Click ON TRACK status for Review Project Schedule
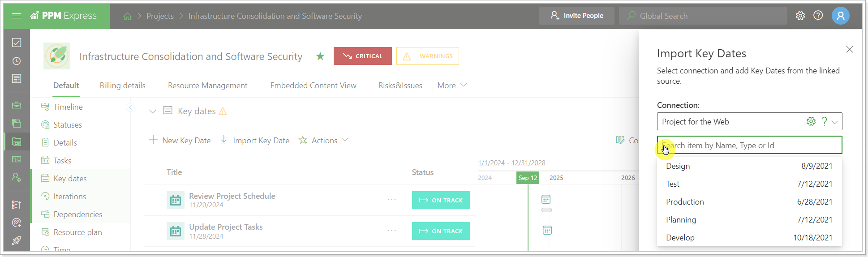Viewport: 868px width, 257px height. coord(441,200)
